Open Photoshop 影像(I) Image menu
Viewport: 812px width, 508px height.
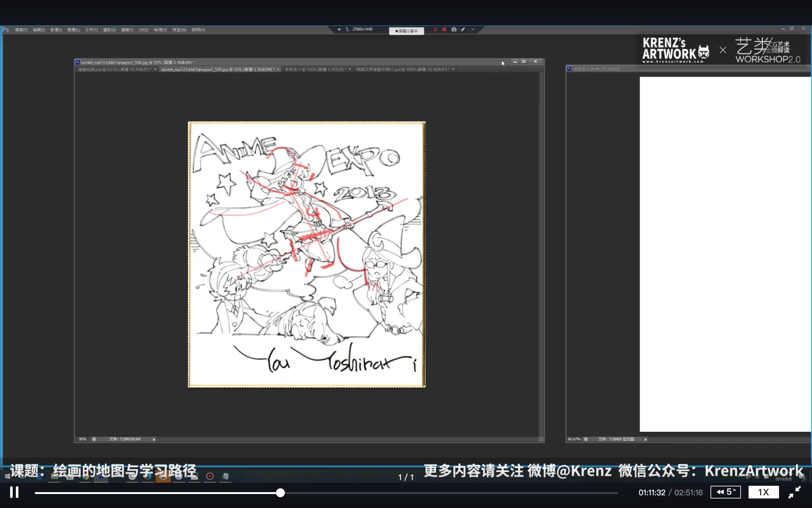56,30
